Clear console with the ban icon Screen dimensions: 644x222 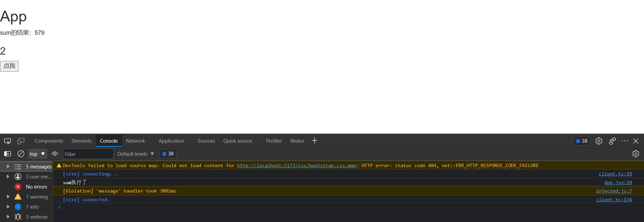click(x=21, y=154)
